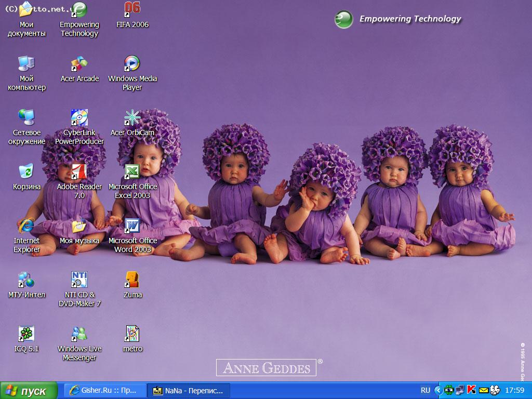Viewport: 532px width, 399px height.
Task: Click the Internet Explorer desktop icon
Action: click(26, 227)
